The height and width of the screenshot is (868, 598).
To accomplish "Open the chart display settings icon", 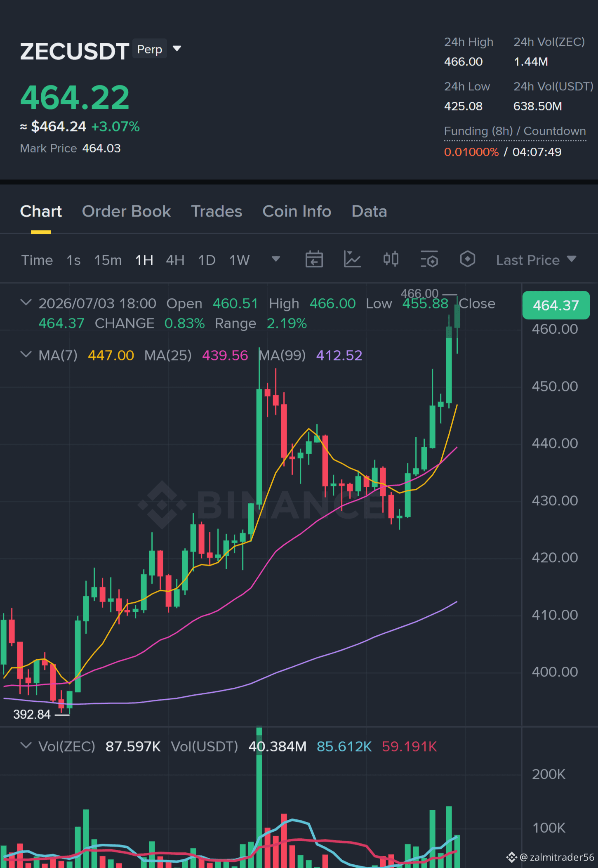I will pos(429,259).
